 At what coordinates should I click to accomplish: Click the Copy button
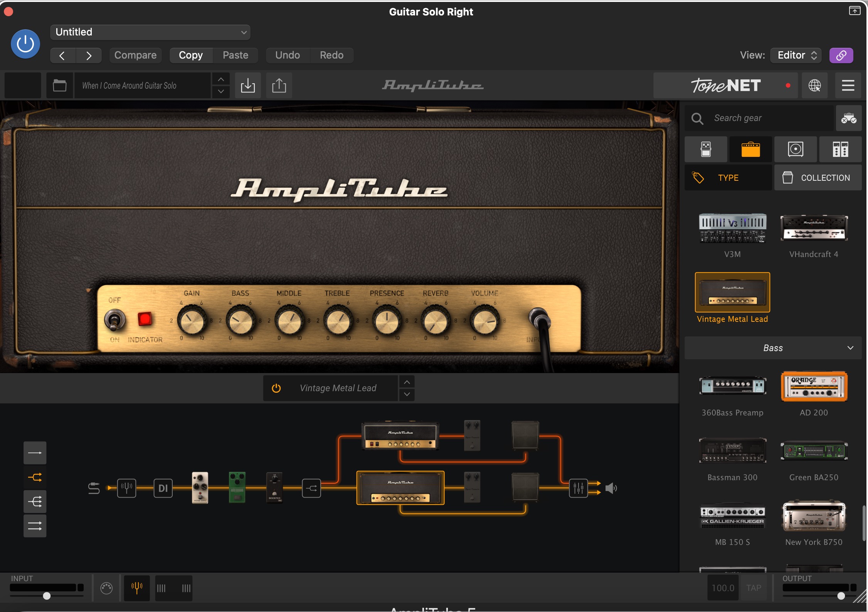pos(191,55)
